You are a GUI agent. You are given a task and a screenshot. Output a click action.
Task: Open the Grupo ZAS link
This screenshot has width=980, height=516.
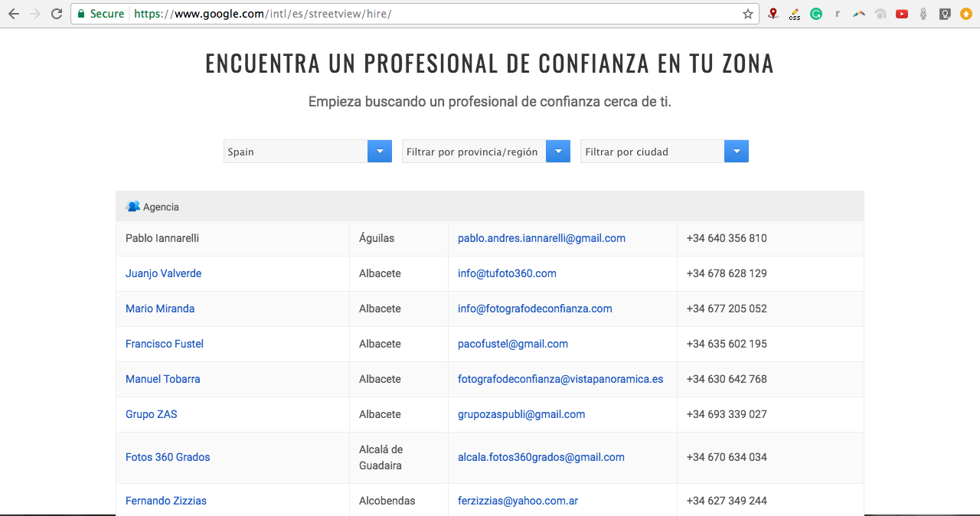(x=152, y=414)
